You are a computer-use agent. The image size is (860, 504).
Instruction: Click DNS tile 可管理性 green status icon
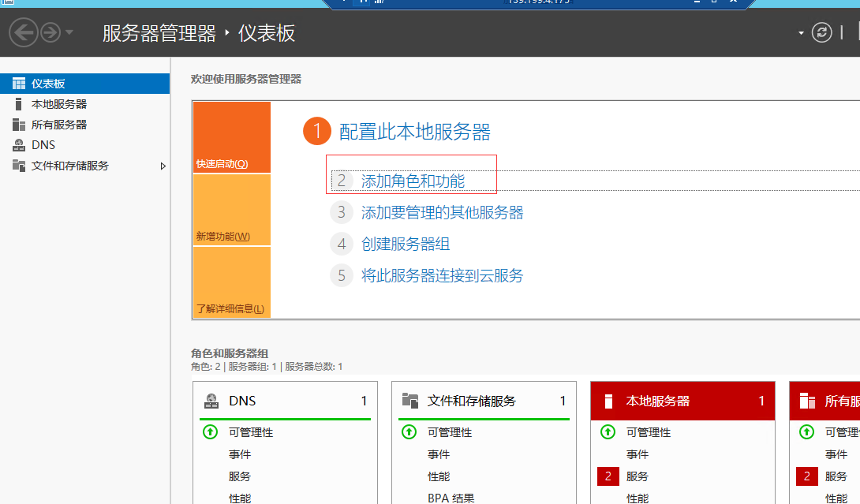pyautogui.click(x=211, y=432)
